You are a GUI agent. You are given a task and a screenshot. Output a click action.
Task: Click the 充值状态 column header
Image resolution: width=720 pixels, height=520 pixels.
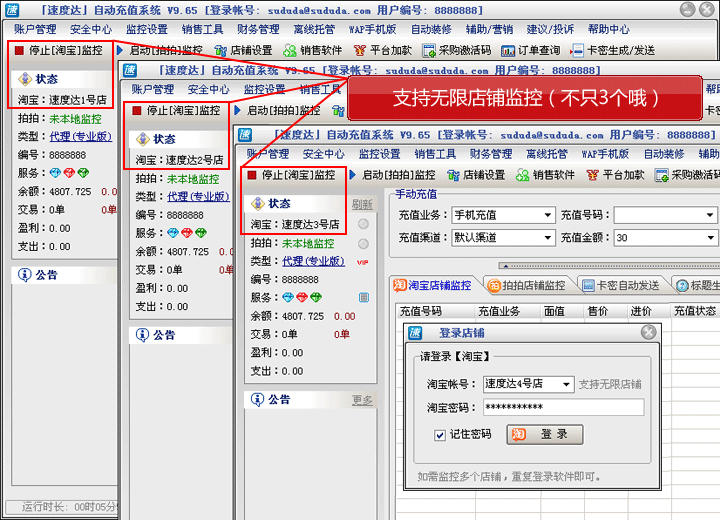pos(694,311)
